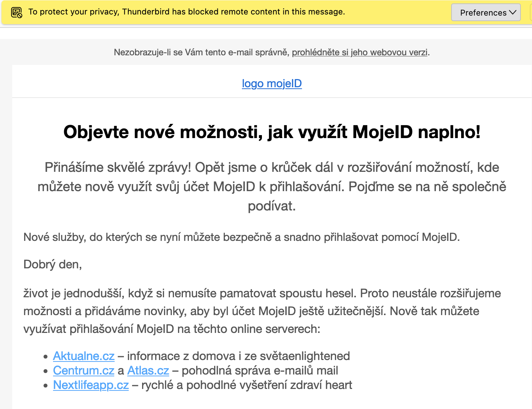Image resolution: width=532 pixels, height=409 pixels.
Task: Click the bullet point before Aktualne.cz
Action: (x=46, y=357)
